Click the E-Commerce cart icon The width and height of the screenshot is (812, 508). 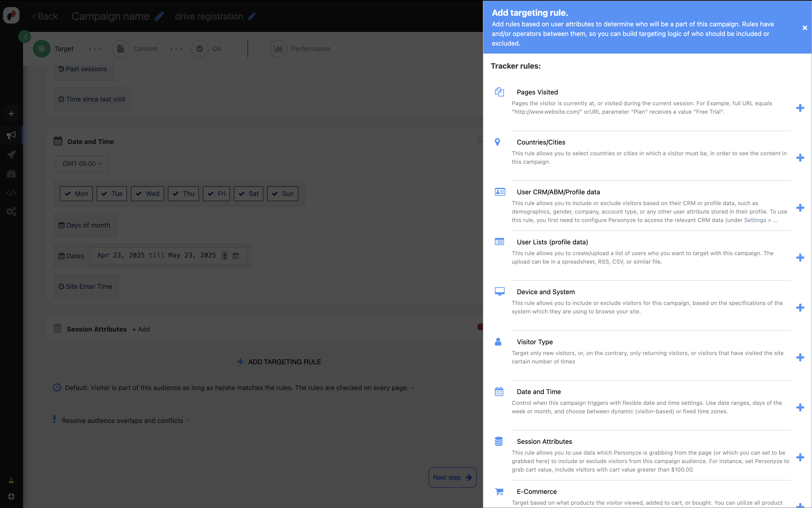click(499, 492)
